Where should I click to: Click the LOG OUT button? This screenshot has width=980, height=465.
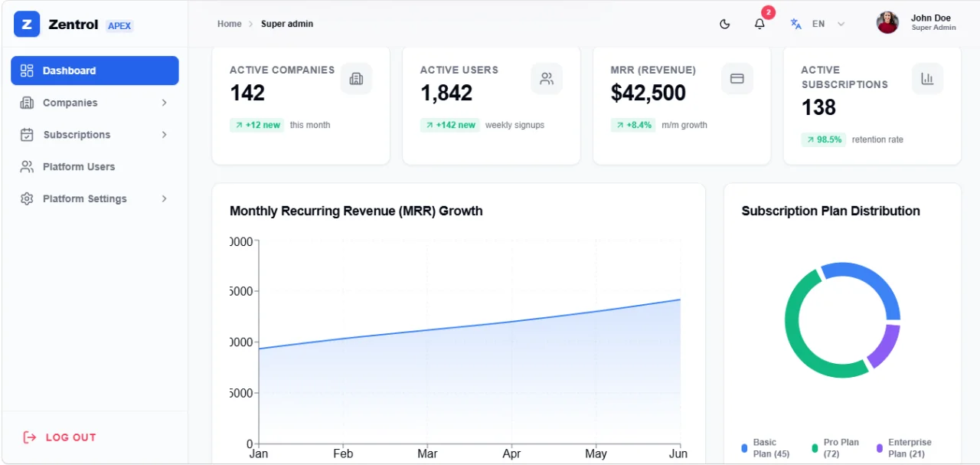60,437
